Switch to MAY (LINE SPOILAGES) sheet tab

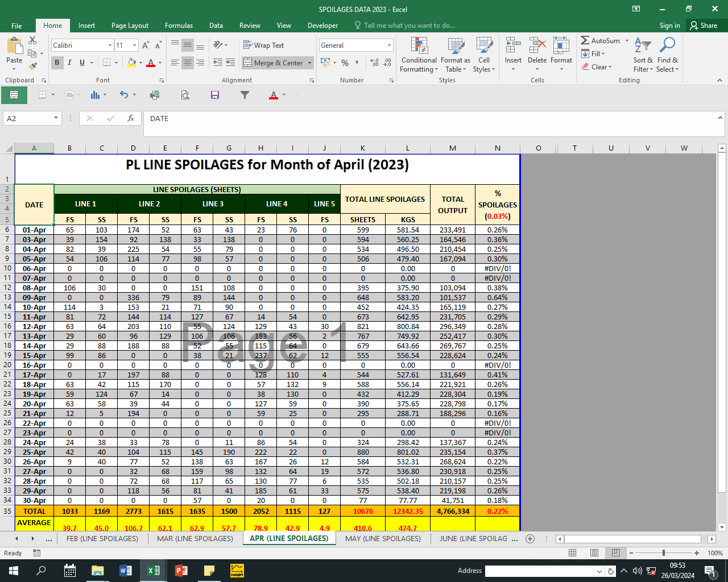383,539
